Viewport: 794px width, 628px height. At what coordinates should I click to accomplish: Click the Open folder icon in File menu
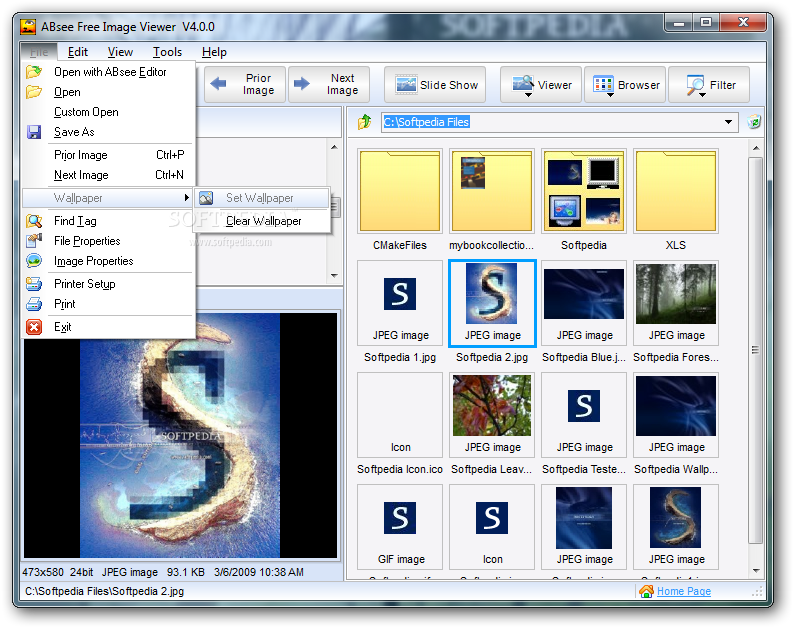(x=34, y=92)
